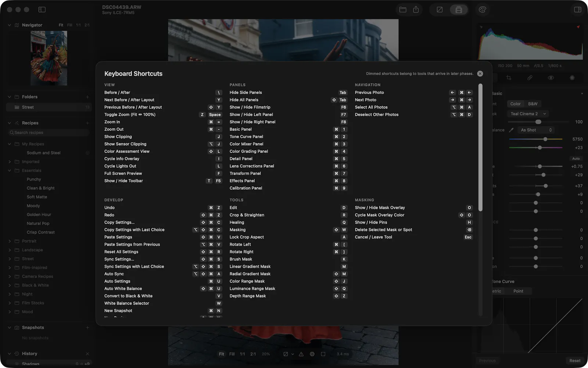Viewport: 588px width, 368px height.
Task: Collapse the Folders section
Action: pyautogui.click(x=10, y=97)
